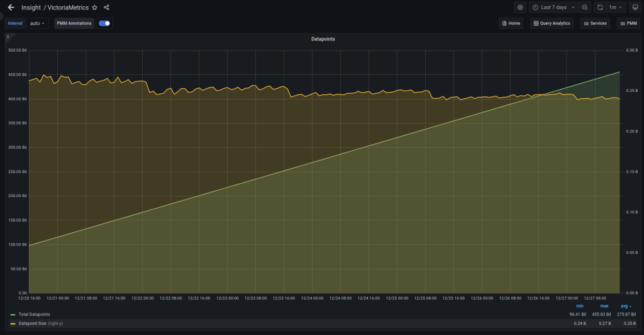
Task: Open dashboard settings gear
Action: (x=520, y=8)
